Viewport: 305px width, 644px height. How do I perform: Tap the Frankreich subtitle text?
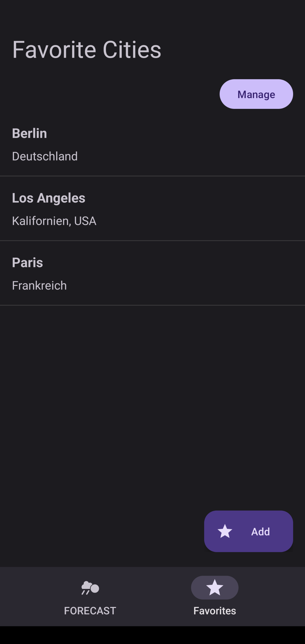tap(39, 285)
